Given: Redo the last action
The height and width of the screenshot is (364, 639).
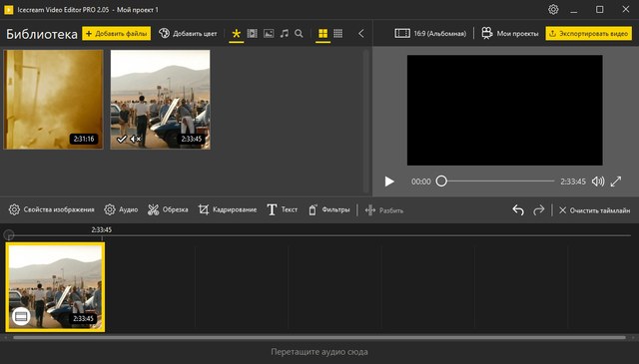Looking at the screenshot, I should point(539,210).
